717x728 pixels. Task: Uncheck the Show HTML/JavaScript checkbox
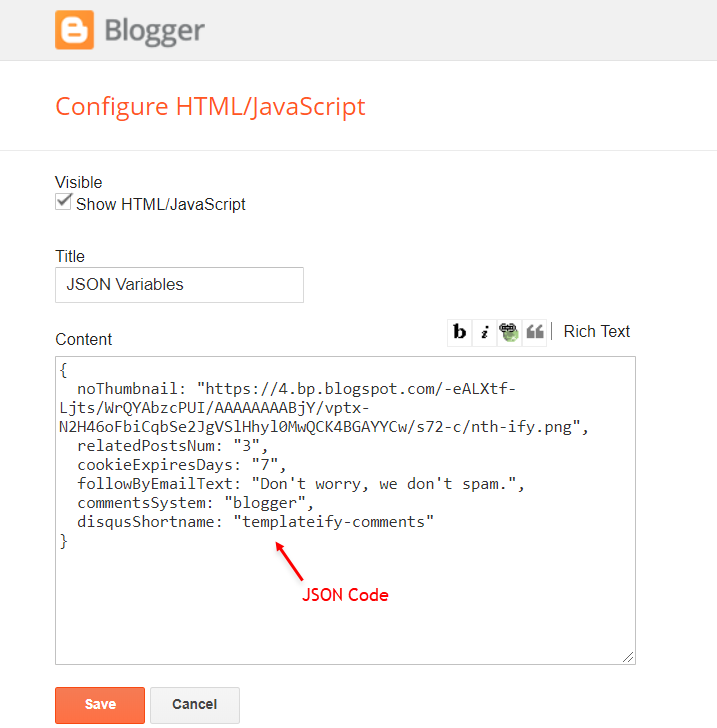(x=63, y=202)
